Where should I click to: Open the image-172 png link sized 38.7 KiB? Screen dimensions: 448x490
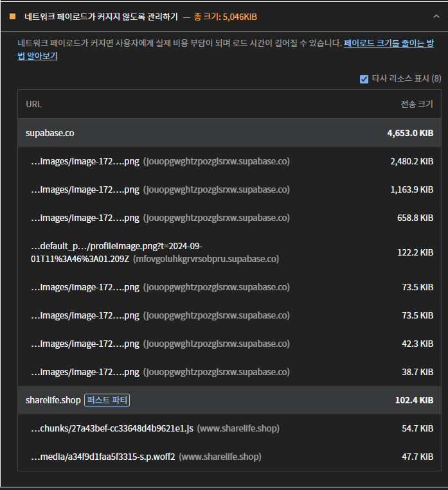(85, 372)
